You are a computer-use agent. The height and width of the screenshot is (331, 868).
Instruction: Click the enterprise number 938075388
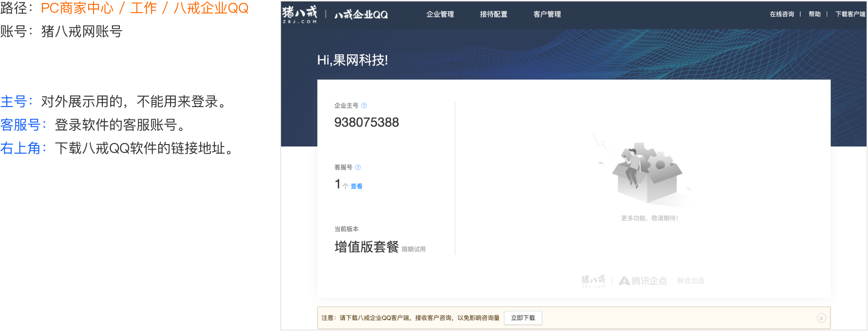366,122
